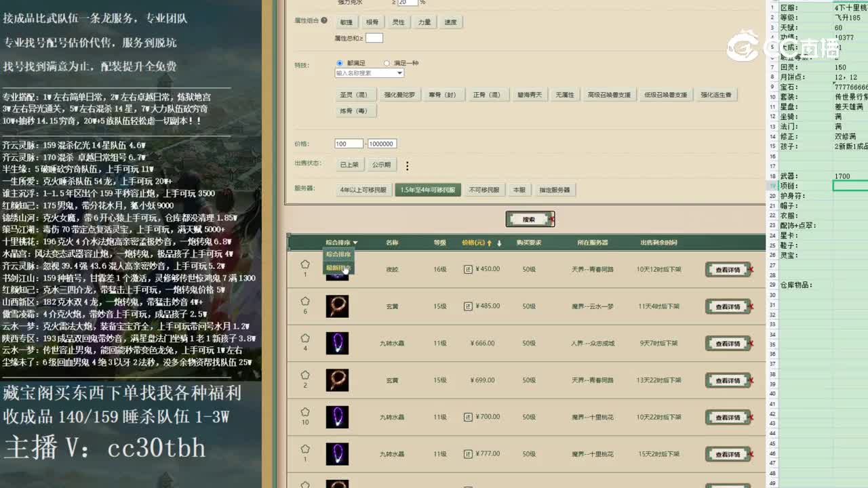Open 查看详情 for the 九转水晶 listing

coord(728,343)
